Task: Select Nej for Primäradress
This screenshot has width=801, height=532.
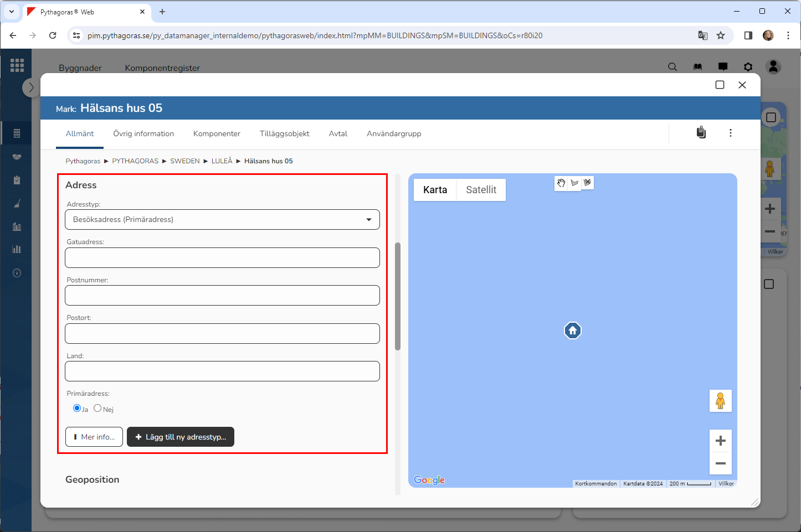Action: click(97, 408)
